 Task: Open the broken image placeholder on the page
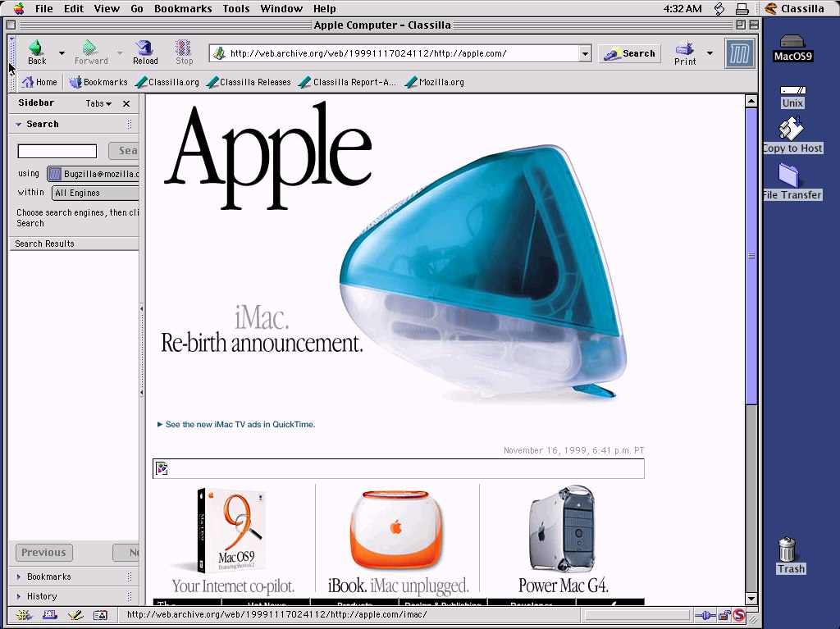coord(162,469)
